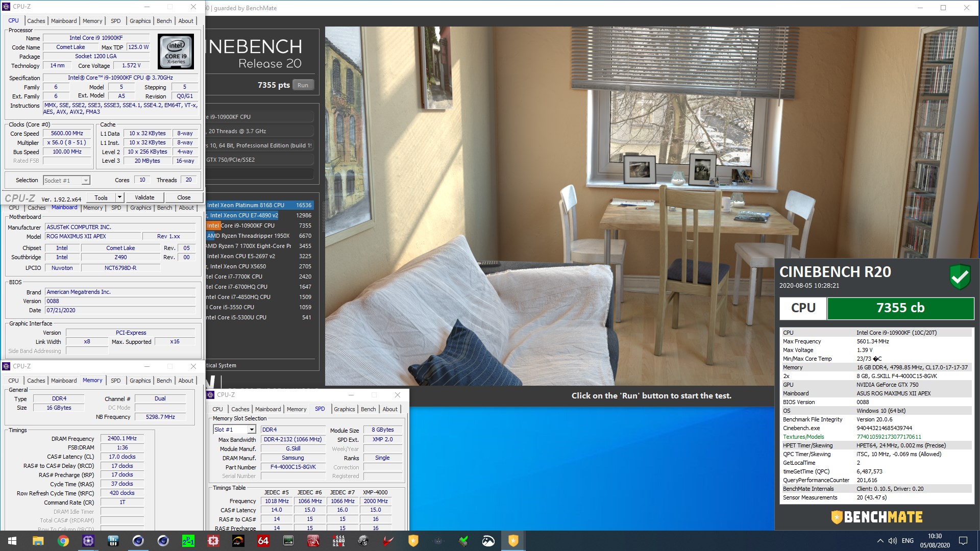Click the BIOS date 07/21/2020 field
Screen dimensions: 980x551
pos(120,310)
